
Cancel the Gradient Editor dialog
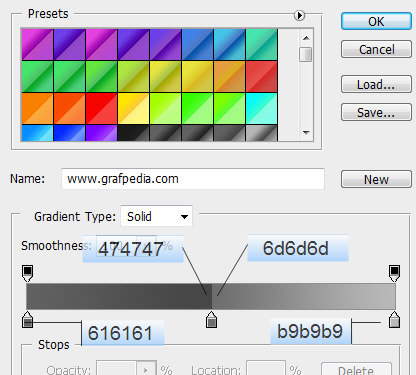pos(376,50)
